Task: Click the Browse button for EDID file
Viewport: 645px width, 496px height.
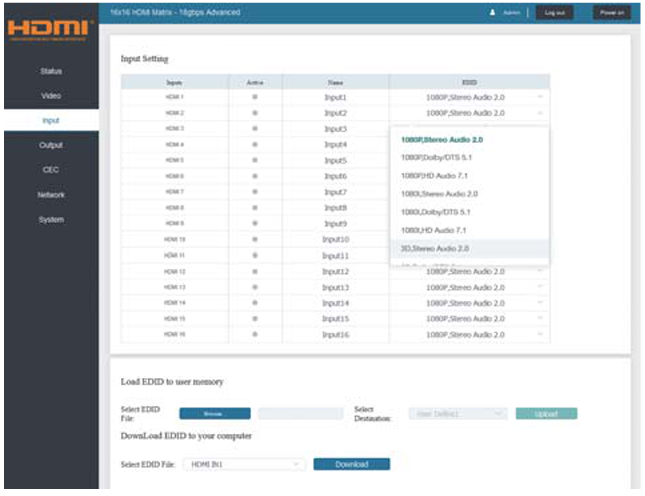Action: 215,413
